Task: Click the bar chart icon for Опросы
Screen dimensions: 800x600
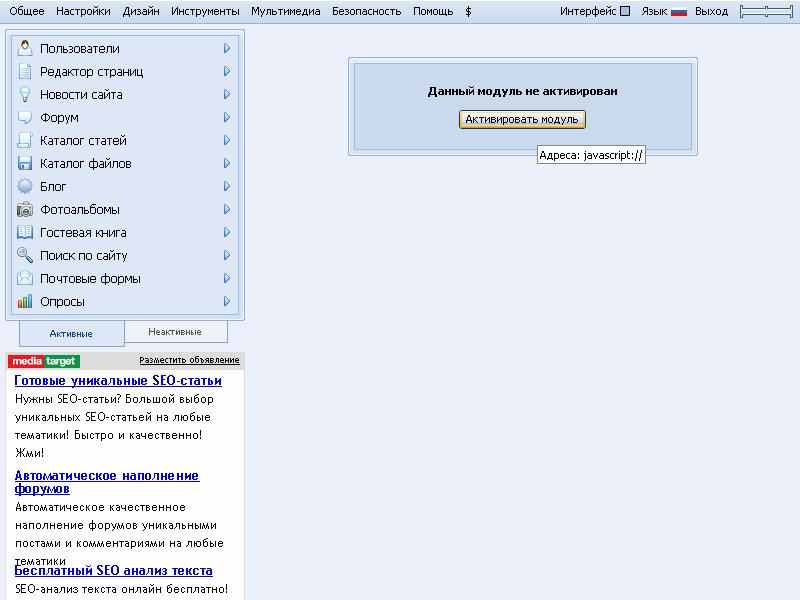Action: 24,301
